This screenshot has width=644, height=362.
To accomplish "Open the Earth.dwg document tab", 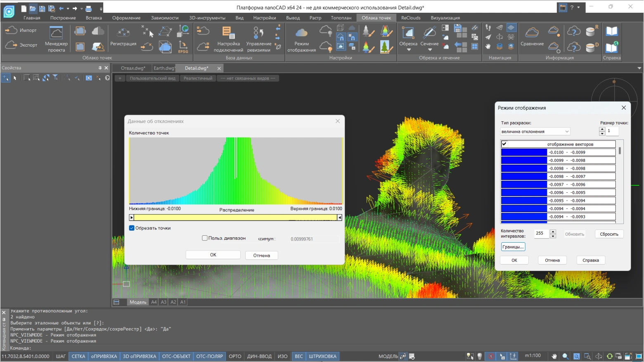I will click(164, 68).
